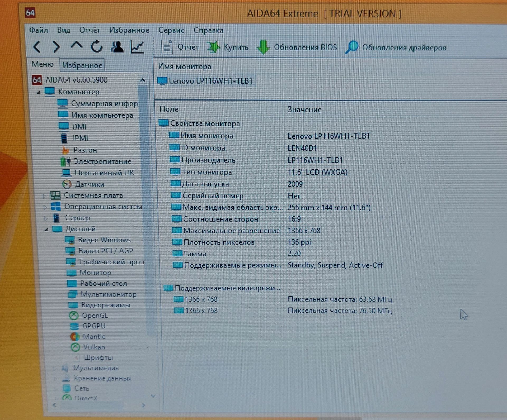
Task: Click the Значение column header
Action: (304, 109)
